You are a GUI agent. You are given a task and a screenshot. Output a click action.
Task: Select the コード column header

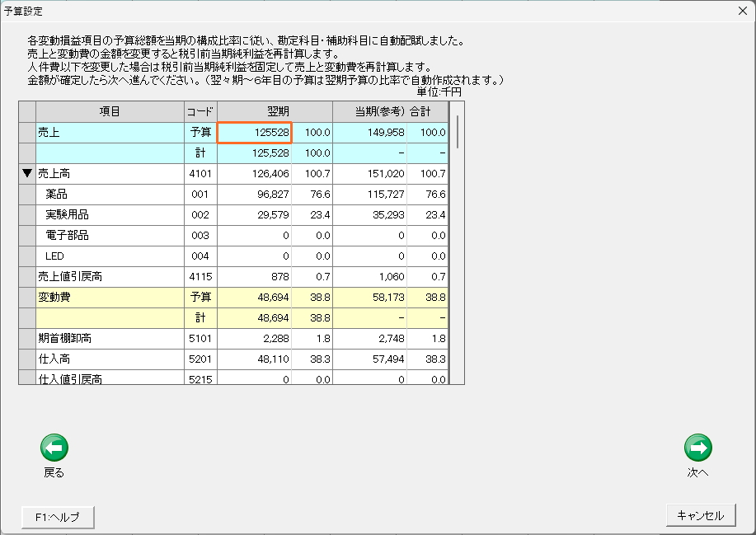tap(200, 111)
